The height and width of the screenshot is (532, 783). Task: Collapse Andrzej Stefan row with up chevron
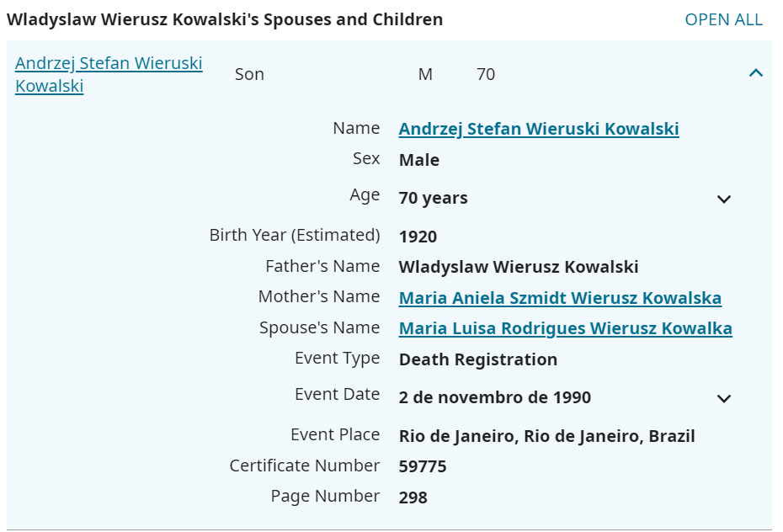[756, 74]
